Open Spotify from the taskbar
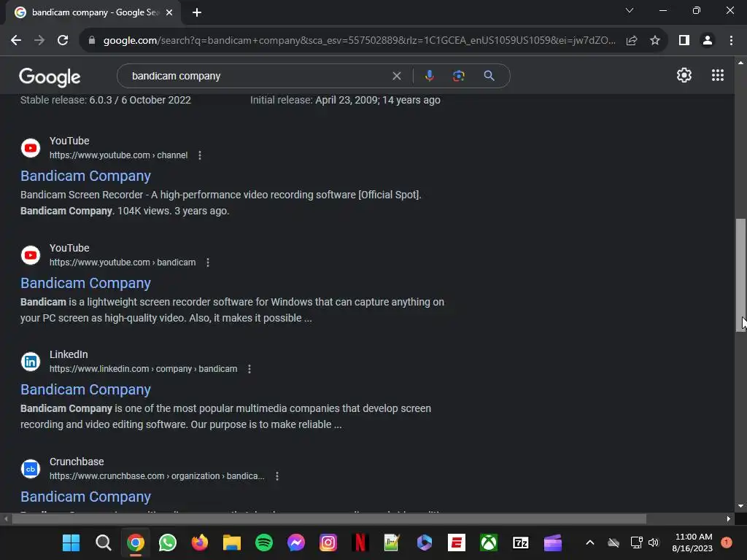747x560 pixels. pos(264,542)
